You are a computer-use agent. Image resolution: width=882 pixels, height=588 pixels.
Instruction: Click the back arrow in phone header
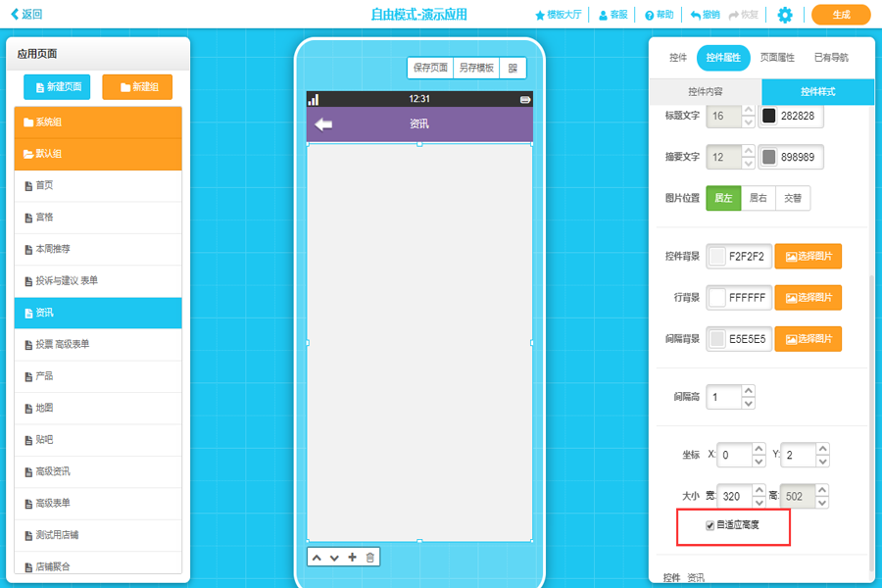(x=323, y=124)
